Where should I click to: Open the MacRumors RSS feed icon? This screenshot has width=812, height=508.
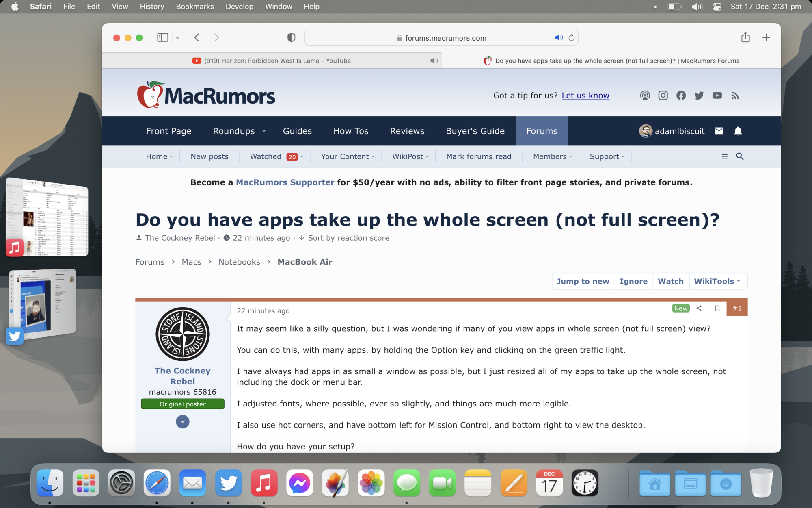[735, 96]
